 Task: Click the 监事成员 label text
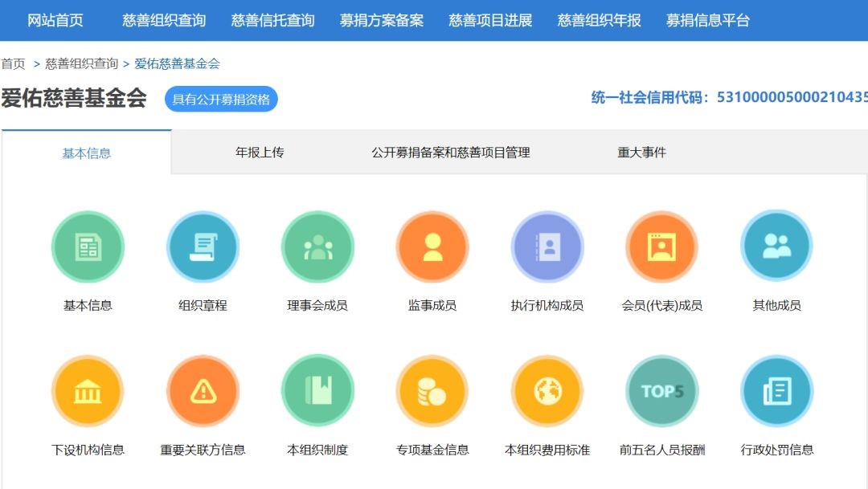coord(432,305)
